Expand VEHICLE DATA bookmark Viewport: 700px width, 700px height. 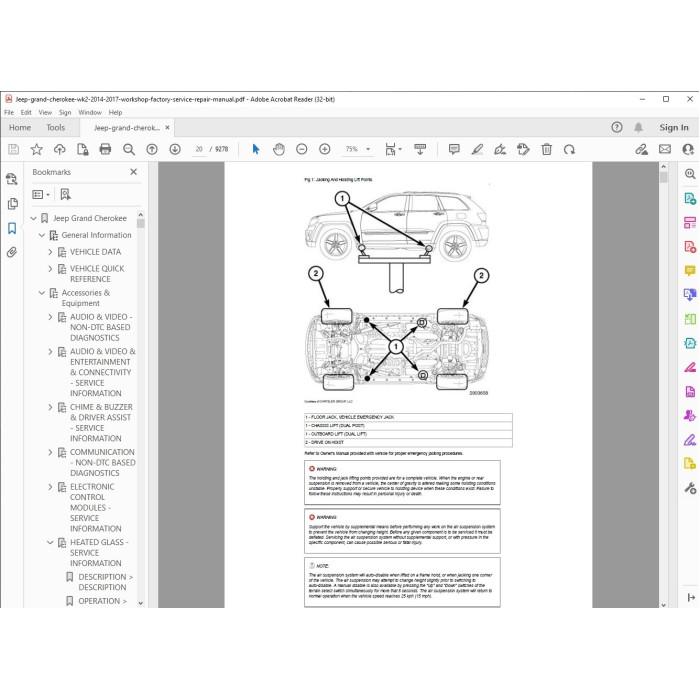point(50,252)
